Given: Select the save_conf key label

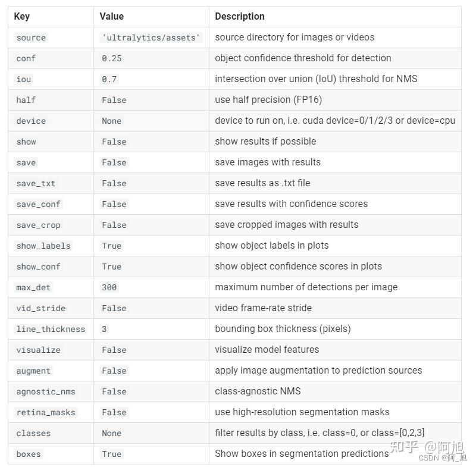Looking at the screenshot, I should [38, 204].
